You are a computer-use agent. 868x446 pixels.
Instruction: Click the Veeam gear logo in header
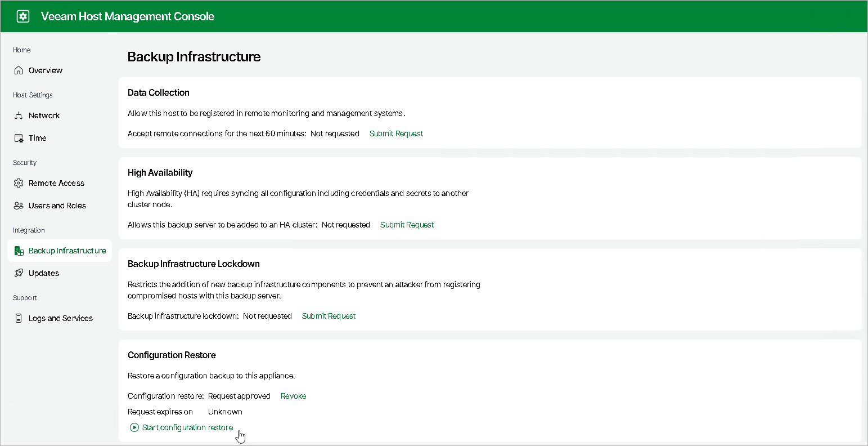23,16
